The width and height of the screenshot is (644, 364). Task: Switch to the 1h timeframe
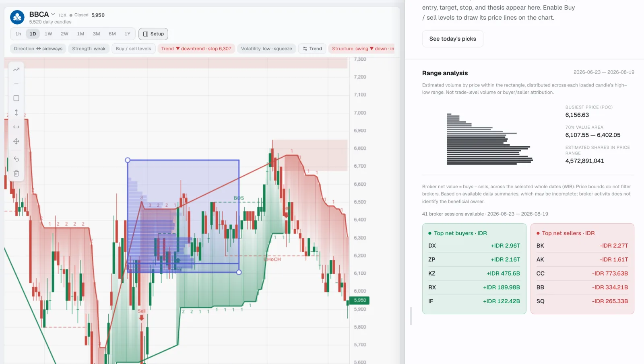tap(18, 34)
